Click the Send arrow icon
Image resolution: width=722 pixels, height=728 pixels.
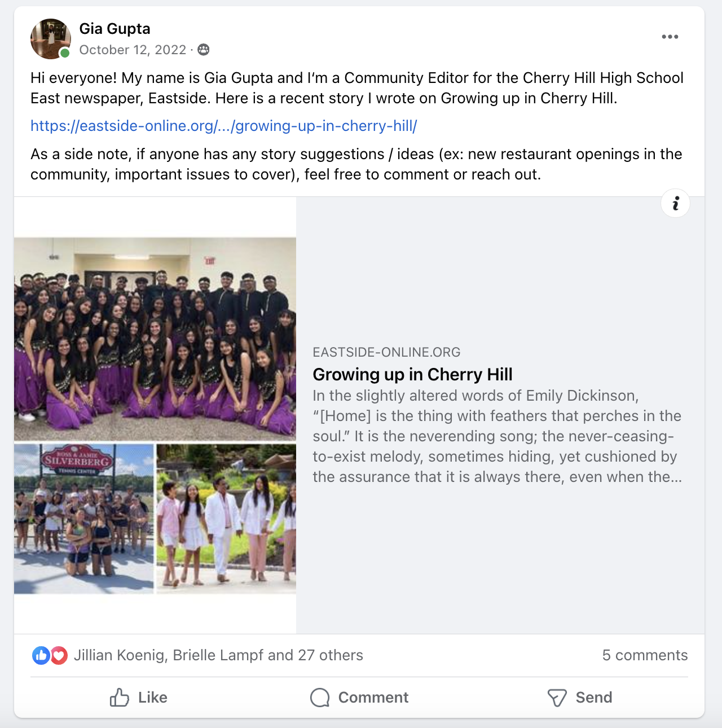[x=557, y=698]
